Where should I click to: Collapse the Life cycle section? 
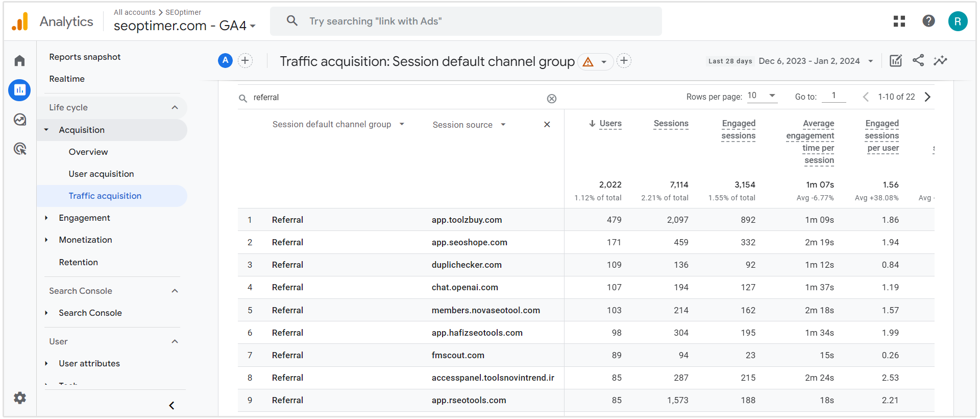(x=175, y=107)
